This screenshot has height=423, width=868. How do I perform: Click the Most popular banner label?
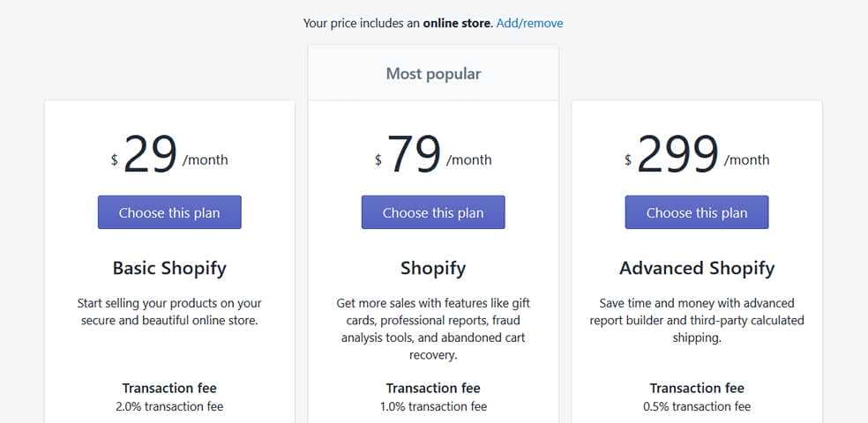tap(433, 74)
